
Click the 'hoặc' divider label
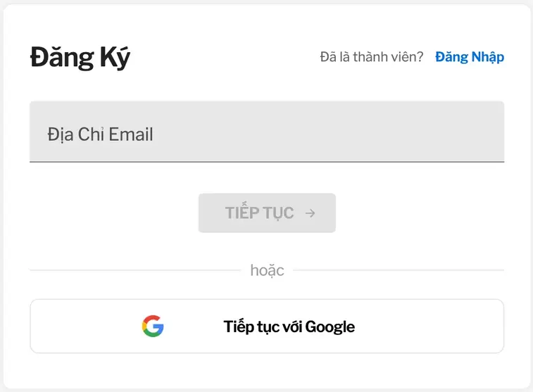coord(267,270)
